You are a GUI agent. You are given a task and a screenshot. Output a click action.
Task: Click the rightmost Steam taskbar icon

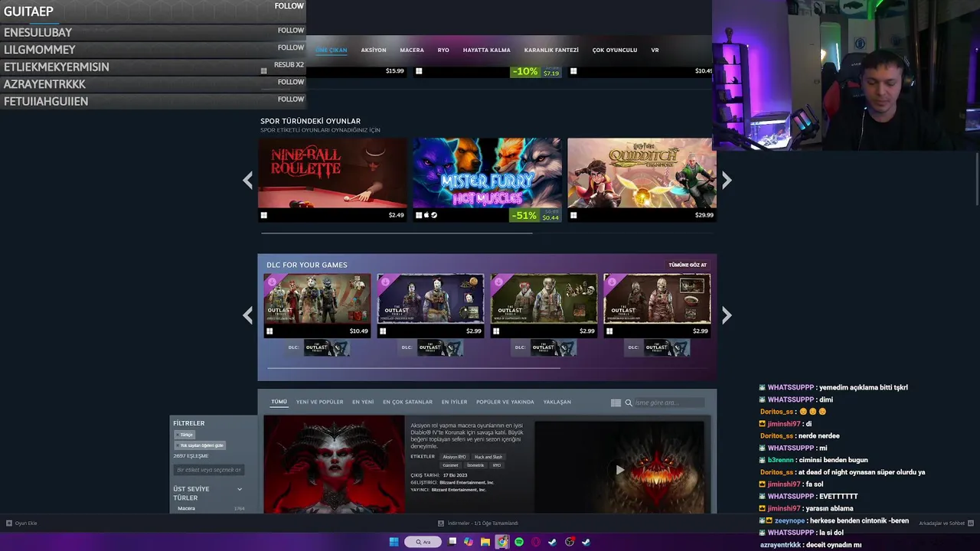coord(586,542)
